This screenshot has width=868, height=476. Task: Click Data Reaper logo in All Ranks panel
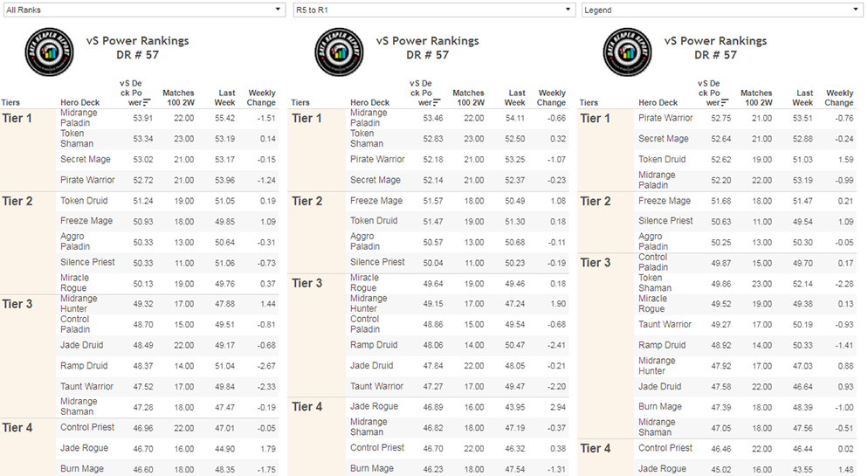49,52
